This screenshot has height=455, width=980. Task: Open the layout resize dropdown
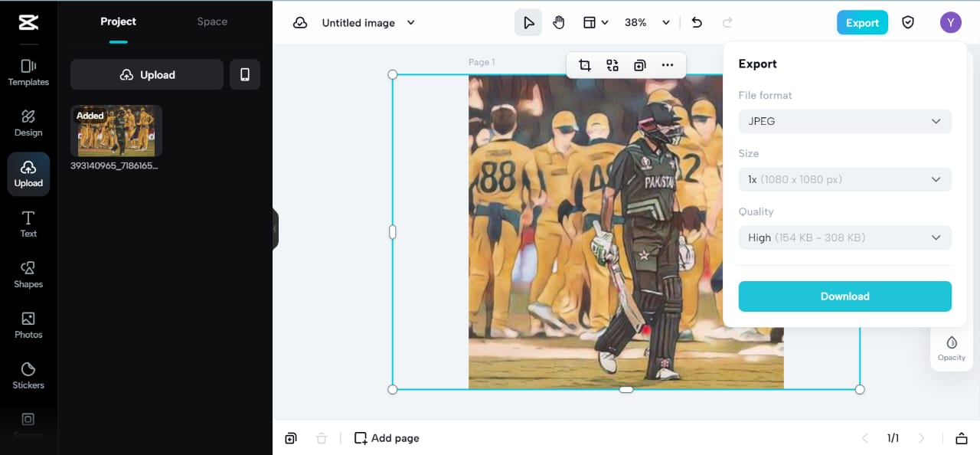coord(596,23)
